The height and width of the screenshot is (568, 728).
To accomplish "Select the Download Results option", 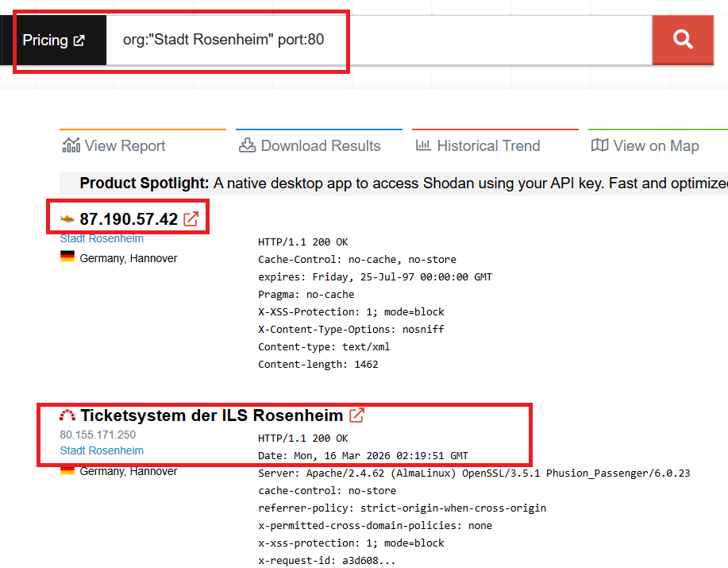I will click(x=310, y=145).
